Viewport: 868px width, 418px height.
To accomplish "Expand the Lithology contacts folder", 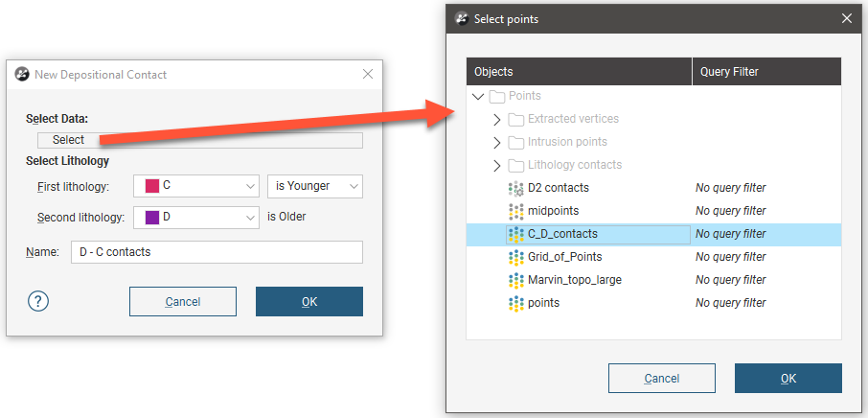I will (x=496, y=165).
